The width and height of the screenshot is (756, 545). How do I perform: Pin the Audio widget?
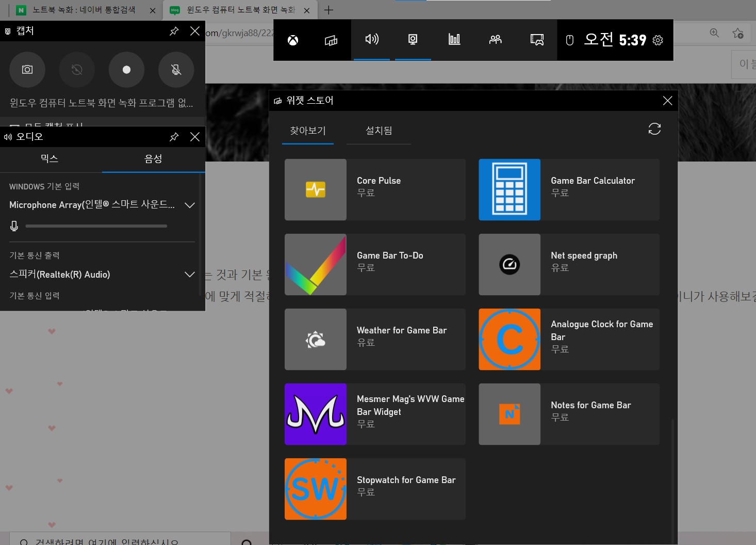(174, 137)
